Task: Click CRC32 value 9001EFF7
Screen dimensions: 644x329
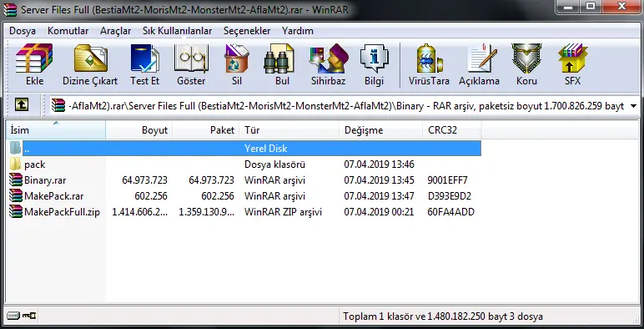Action: click(x=447, y=180)
